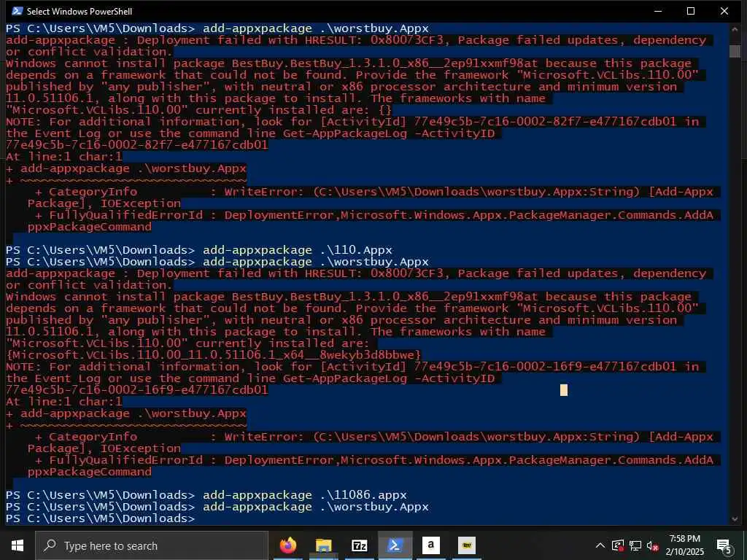Open the Best Buy taskbar icon

pyautogui.click(x=466, y=545)
